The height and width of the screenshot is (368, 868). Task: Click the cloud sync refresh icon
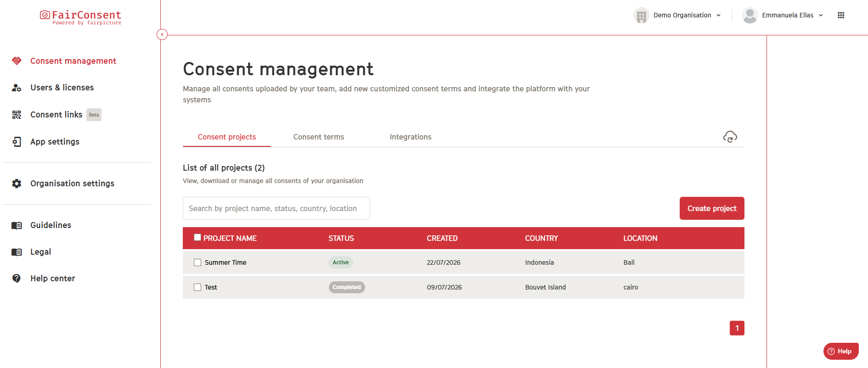(730, 137)
